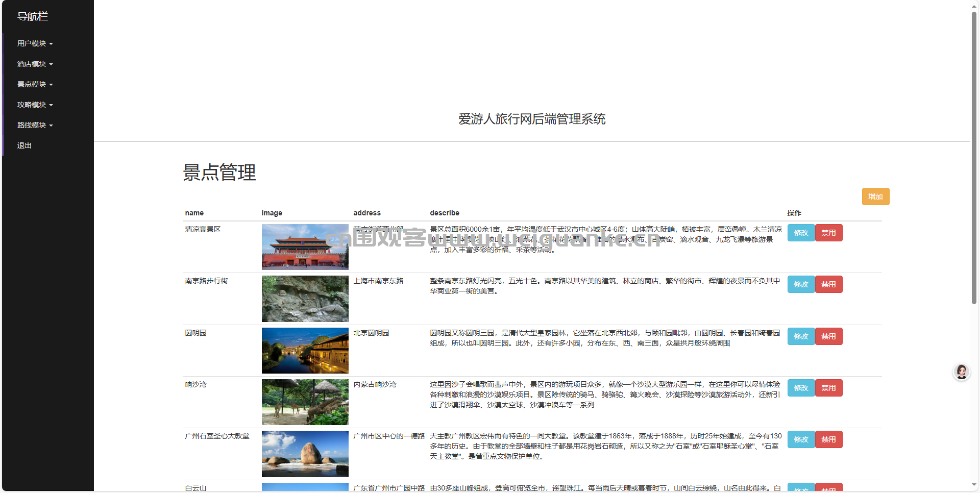Select the 南京路步行街 description text

[605, 286]
